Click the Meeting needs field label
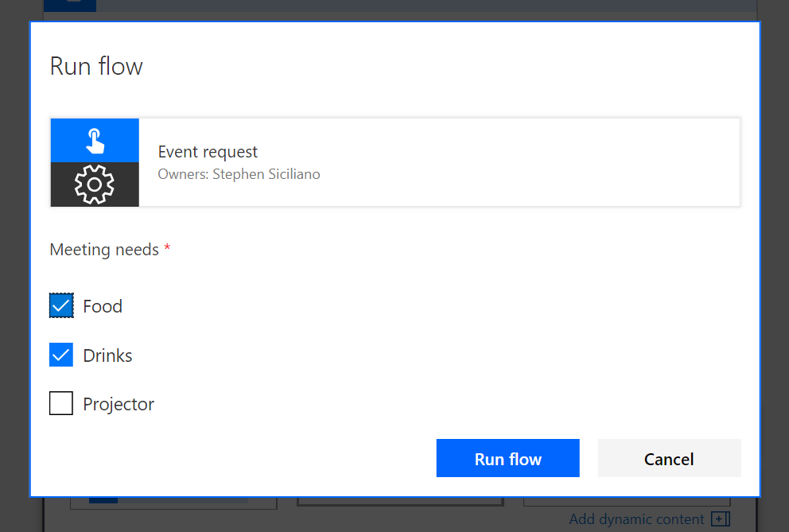Viewport: 789px width, 532px height. (104, 250)
